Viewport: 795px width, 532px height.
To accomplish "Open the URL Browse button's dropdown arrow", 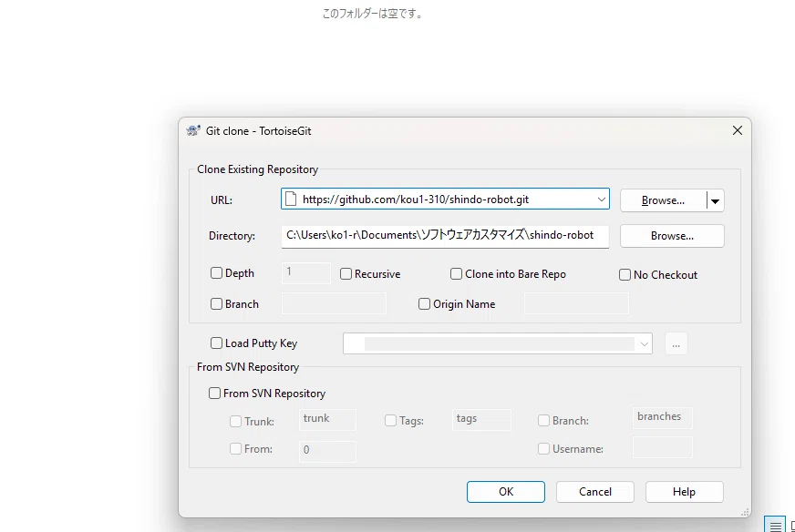I will pos(715,200).
